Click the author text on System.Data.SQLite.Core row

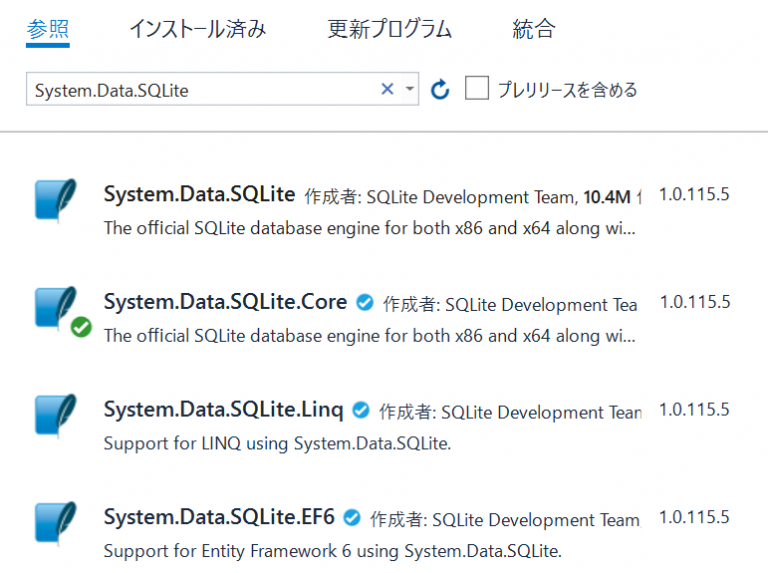510,305
